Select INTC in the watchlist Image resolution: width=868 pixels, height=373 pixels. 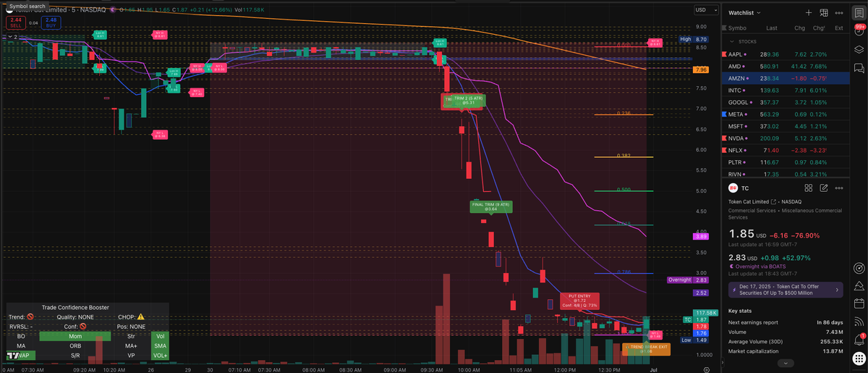786,90
